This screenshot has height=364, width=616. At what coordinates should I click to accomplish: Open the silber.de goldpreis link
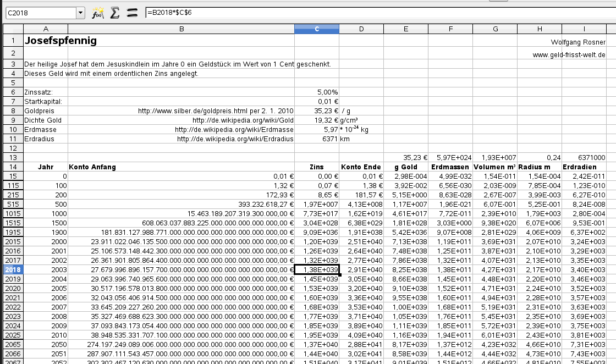coord(216,111)
